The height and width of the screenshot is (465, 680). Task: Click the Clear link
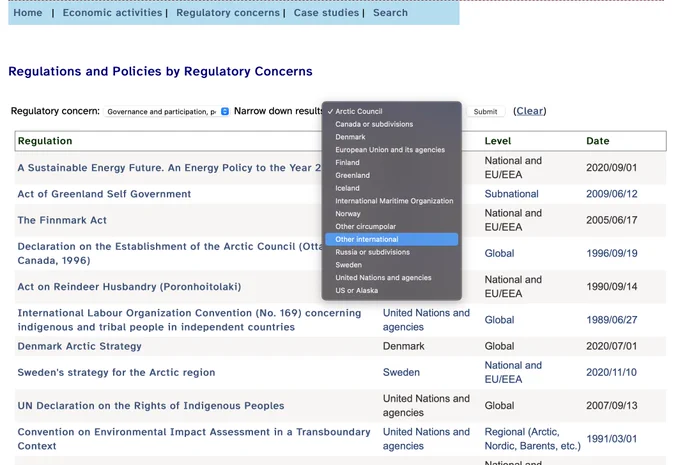(x=530, y=111)
